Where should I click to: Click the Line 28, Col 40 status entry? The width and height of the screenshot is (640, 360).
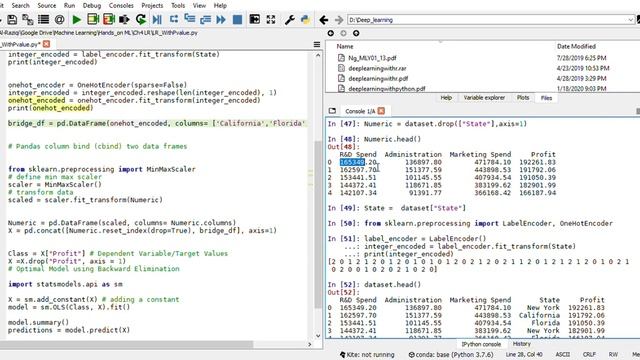tap(524, 355)
